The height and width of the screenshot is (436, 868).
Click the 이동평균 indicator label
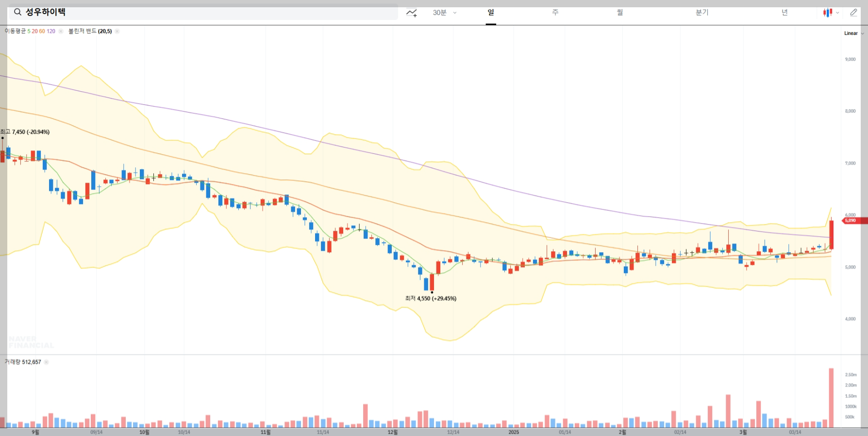click(x=15, y=31)
